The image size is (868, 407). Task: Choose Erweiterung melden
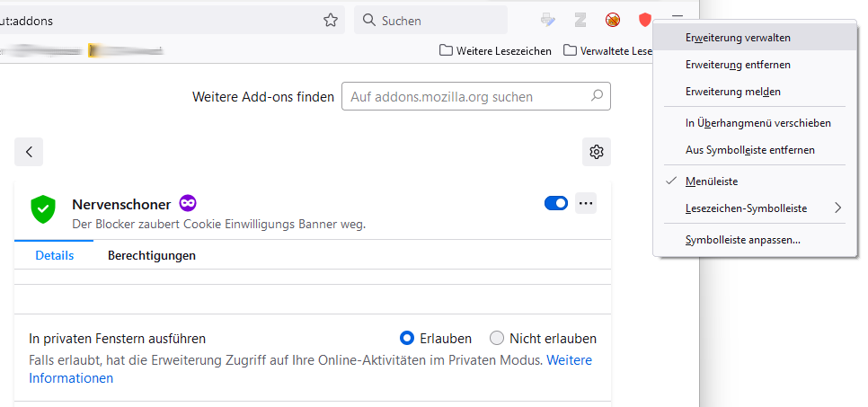(755, 91)
